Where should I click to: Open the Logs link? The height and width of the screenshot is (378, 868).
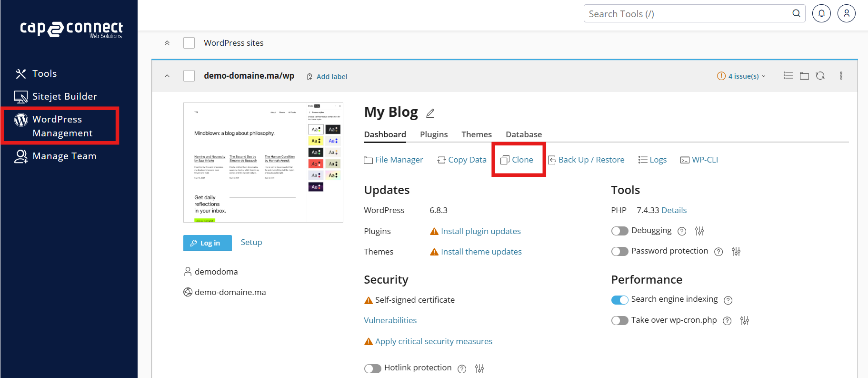click(x=652, y=160)
